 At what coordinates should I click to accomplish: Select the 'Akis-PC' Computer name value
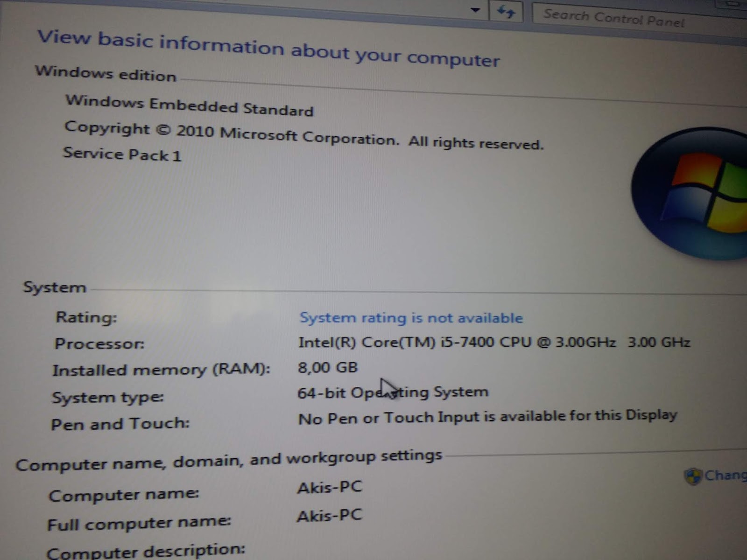click(x=330, y=487)
